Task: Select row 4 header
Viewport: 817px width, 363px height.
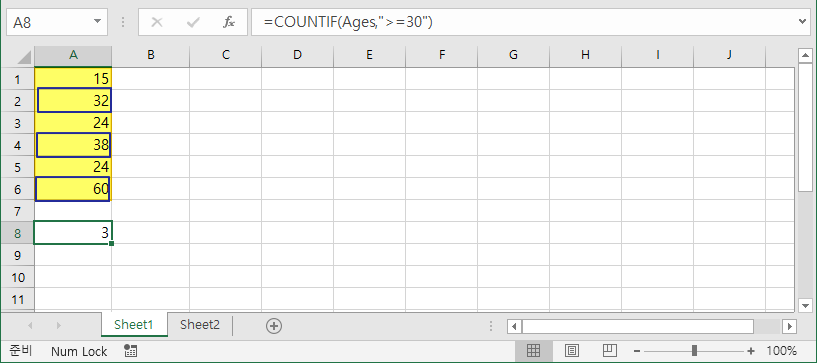Action: tap(17, 145)
